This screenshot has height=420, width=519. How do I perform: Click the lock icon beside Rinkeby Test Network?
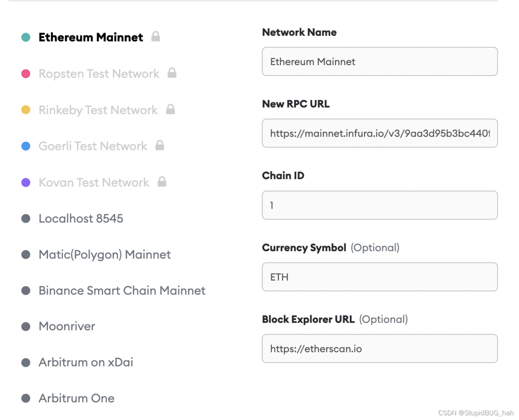171,110
